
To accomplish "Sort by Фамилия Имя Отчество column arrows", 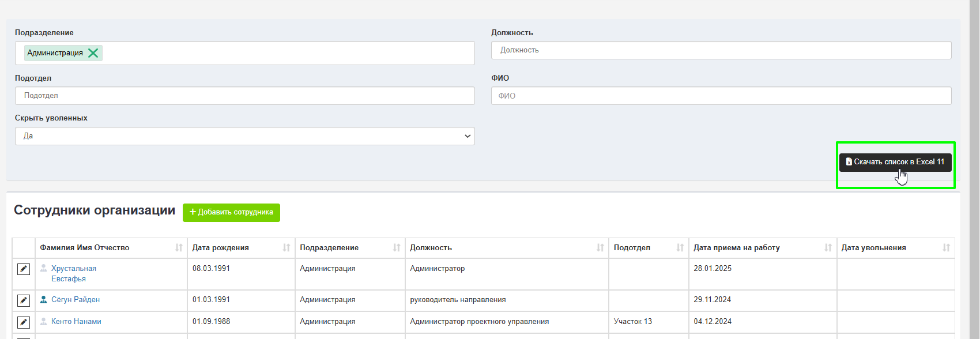I will click(179, 248).
